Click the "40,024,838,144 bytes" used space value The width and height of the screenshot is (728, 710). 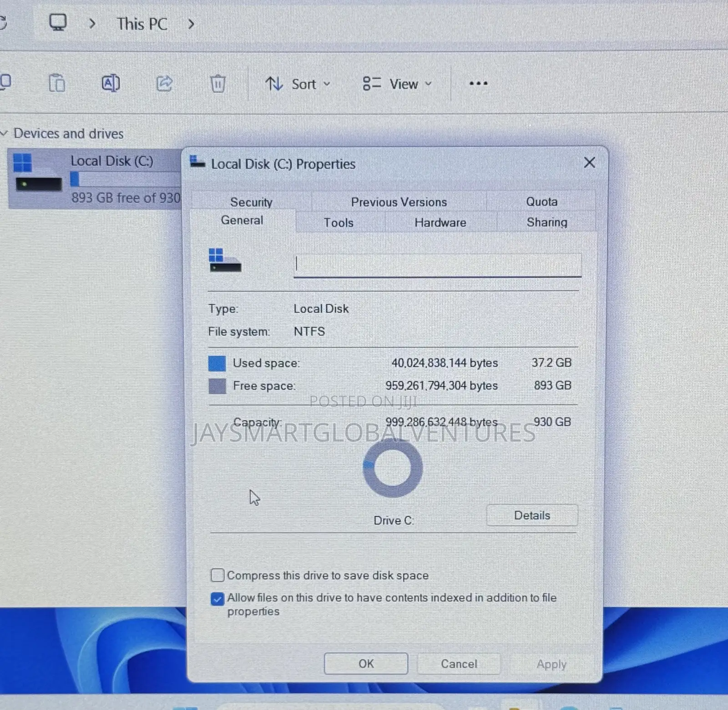coord(445,363)
